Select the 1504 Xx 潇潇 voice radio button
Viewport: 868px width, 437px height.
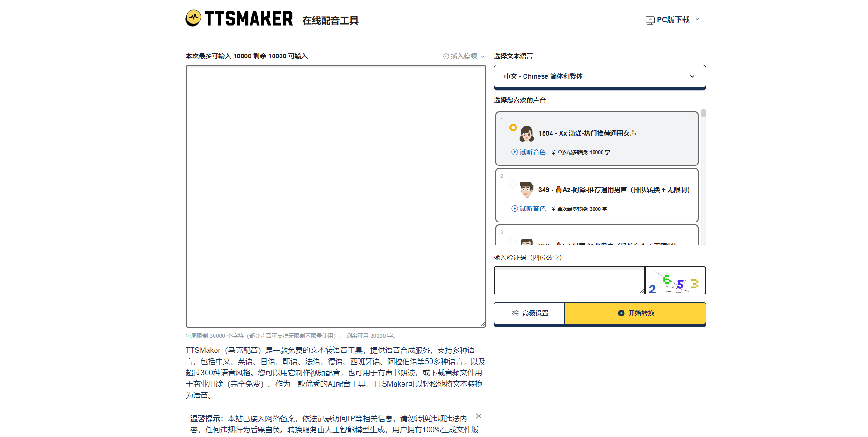pyautogui.click(x=513, y=128)
